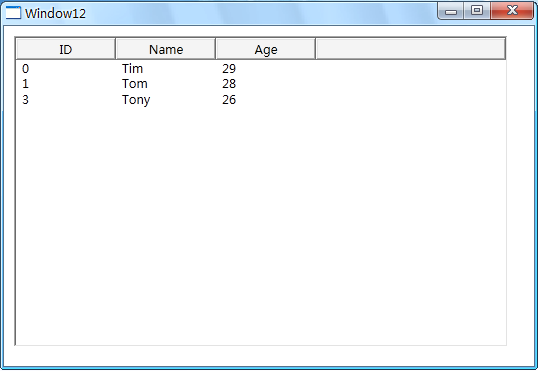Select the ID cell showing 0
The width and height of the screenshot is (538, 371).
[25, 69]
